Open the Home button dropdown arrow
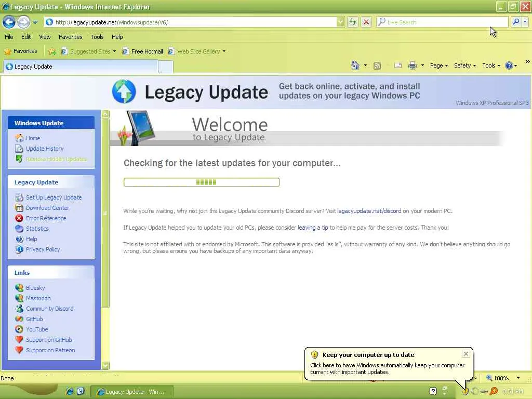The image size is (532, 399). (x=365, y=65)
